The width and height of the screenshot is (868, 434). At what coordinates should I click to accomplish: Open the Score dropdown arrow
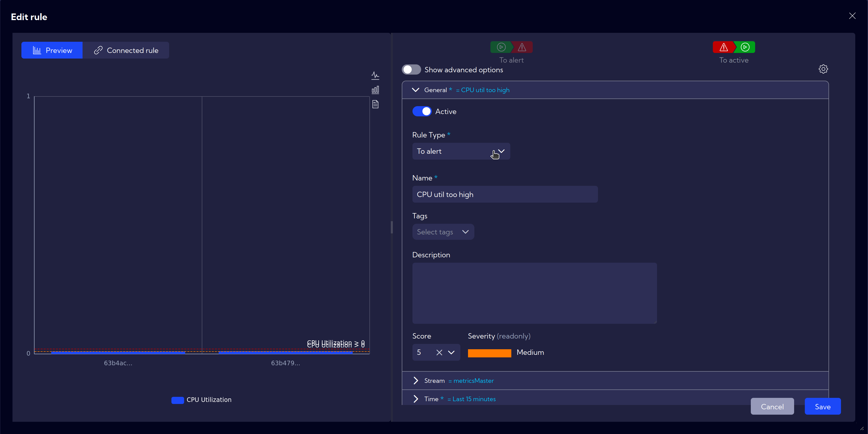pos(451,352)
